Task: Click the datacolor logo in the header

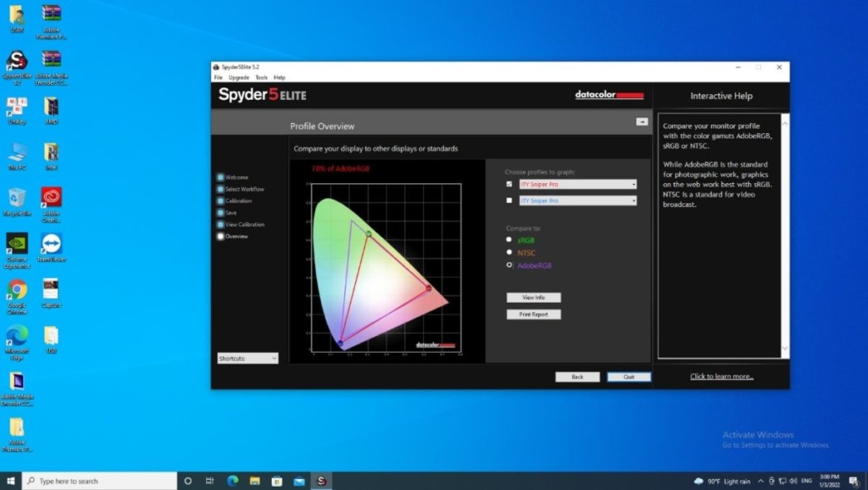Action: [x=608, y=94]
